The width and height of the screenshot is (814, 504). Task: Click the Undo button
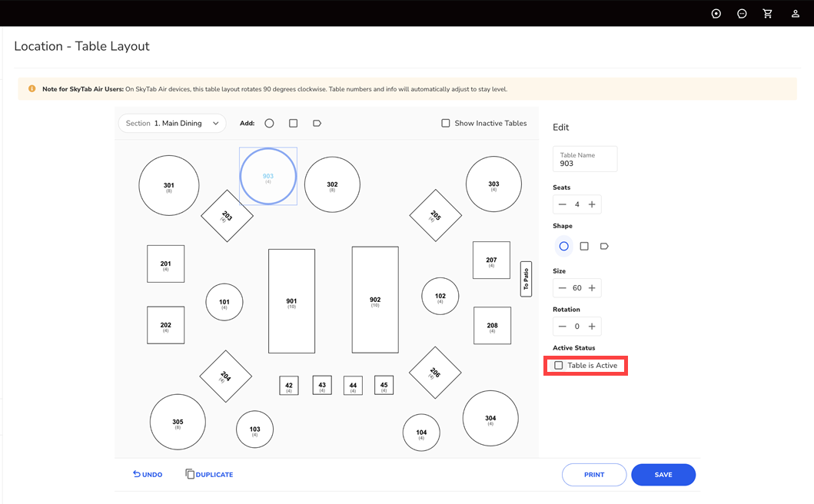[x=148, y=475]
